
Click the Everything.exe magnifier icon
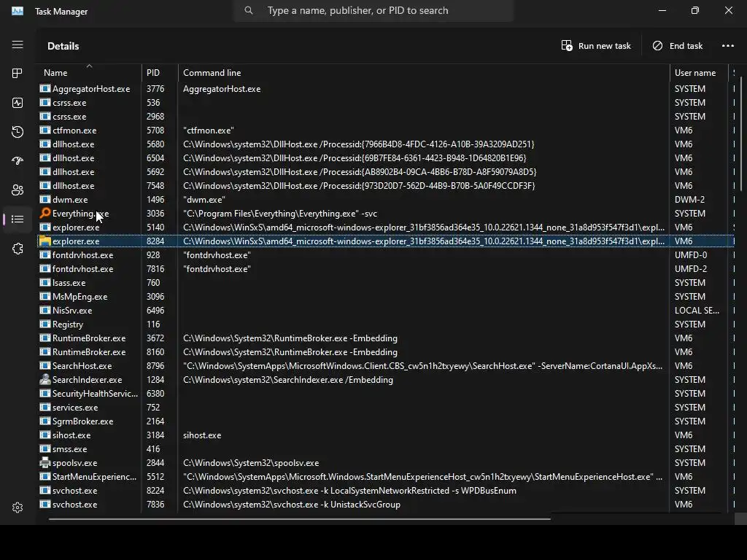click(x=44, y=213)
